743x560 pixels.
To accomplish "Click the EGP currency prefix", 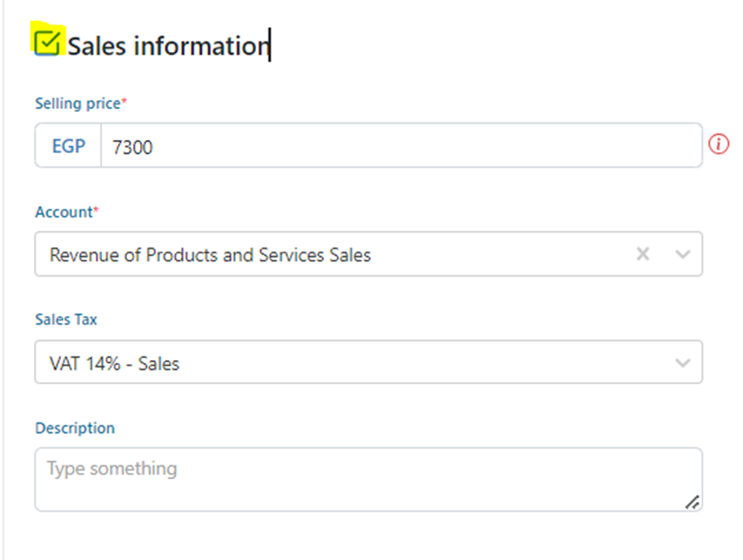I will (x=69, y=146).
